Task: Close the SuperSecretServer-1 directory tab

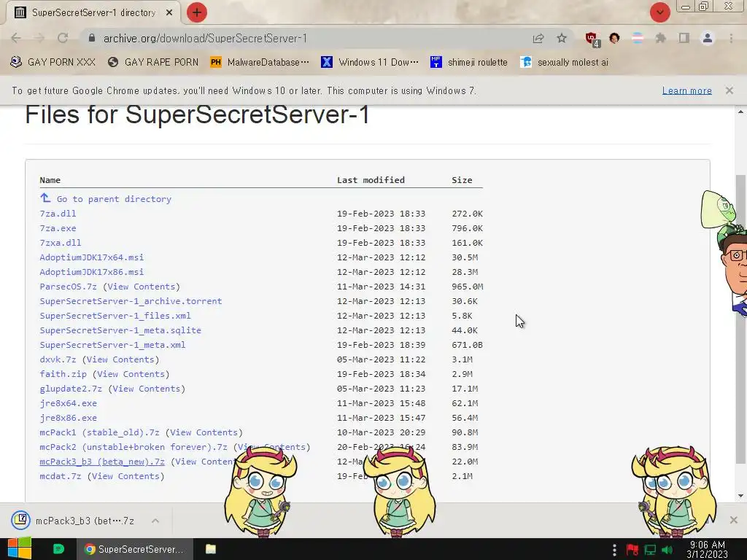Action: (169, 13)
